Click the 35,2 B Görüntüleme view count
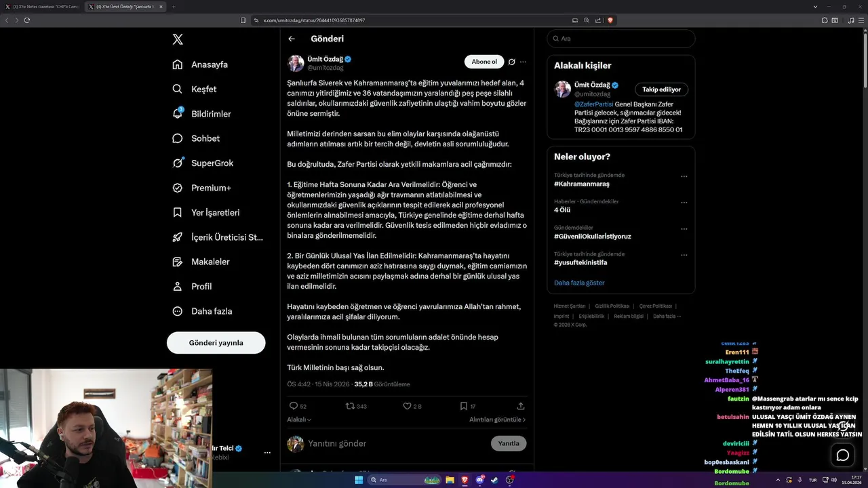The image size is (868, 488). pyautogui.click(x=382, y=384)
